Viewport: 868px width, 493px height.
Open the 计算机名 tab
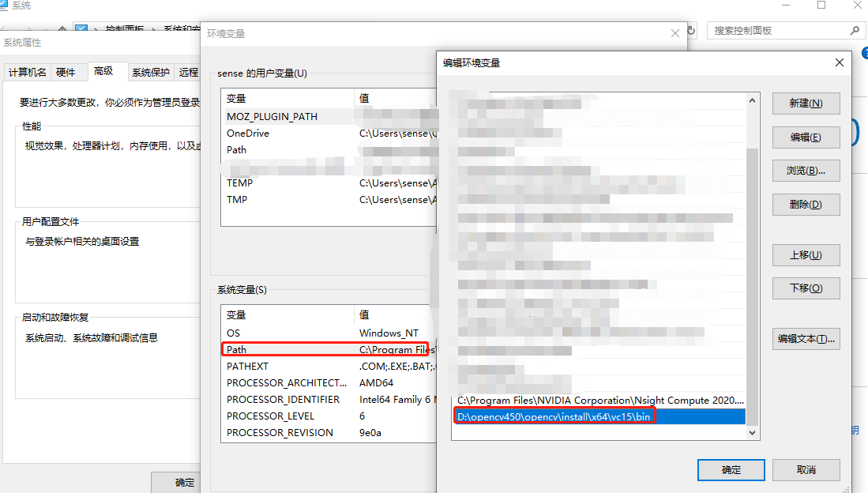tap(28, 71)
